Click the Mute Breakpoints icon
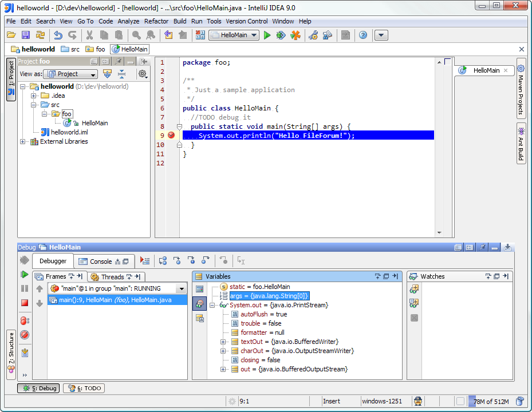The image size is (532, 412). click(25, 335)
